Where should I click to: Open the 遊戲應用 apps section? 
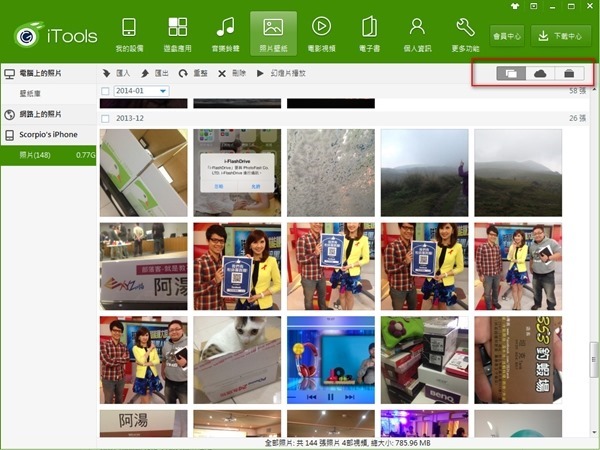click(x=177, y=33)
